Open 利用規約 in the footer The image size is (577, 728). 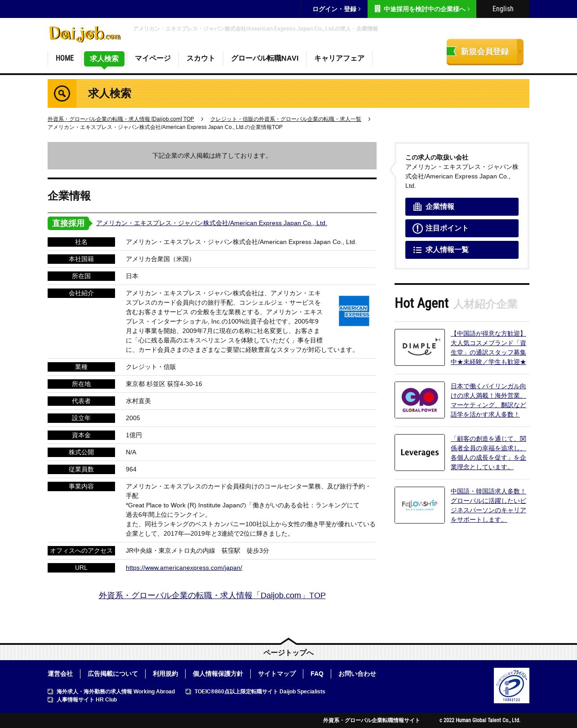point(165,674)
